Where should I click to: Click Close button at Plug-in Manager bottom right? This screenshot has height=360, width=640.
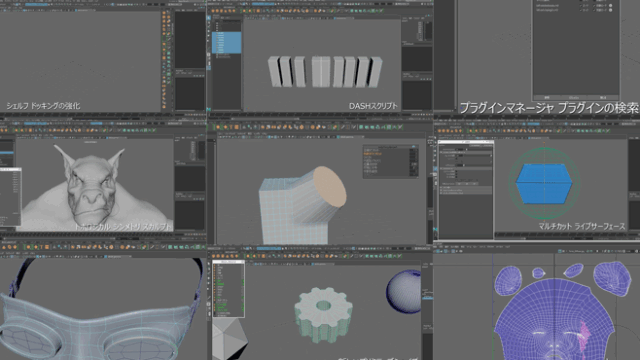pyautogui.click(x=603, y=98)
